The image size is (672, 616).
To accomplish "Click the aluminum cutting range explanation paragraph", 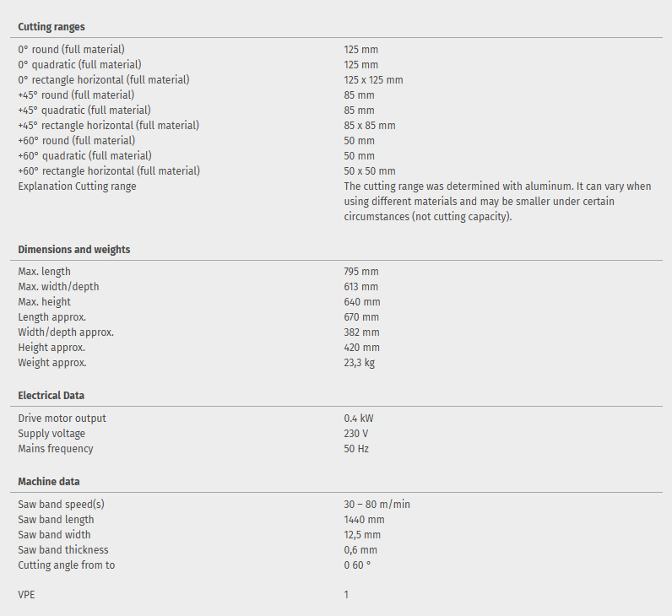I will pyautogui.click(x=497, y=201).
